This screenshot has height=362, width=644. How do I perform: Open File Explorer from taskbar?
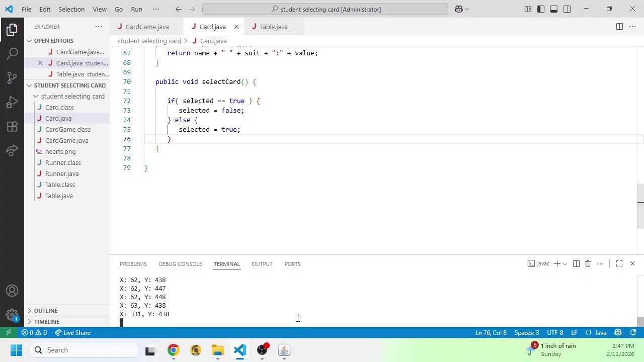click(217, 350)
